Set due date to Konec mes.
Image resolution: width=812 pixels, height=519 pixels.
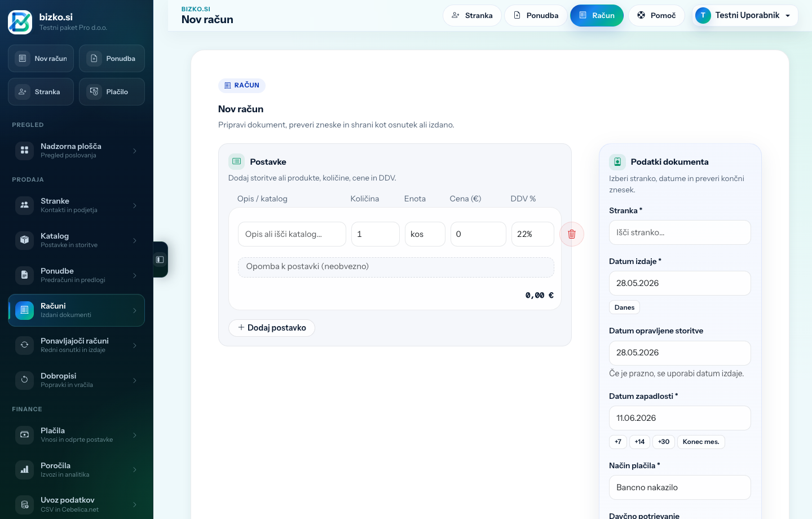[x=701, y=442]
